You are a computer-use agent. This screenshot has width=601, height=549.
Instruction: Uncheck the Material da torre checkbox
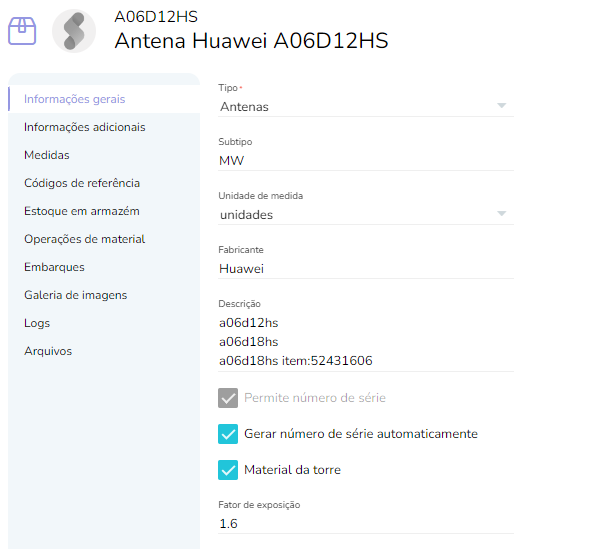click(228, 470)
